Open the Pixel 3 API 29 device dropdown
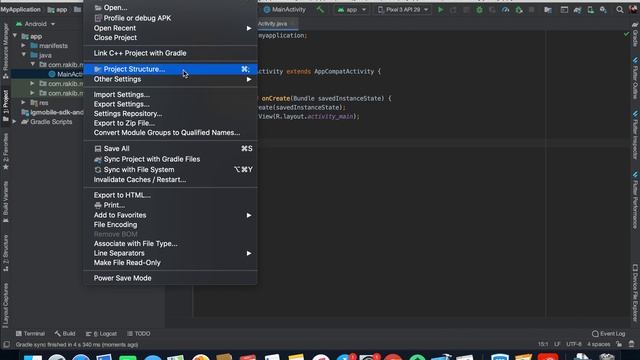The height and width of the screenshot is (360, 640). [403, 9]
